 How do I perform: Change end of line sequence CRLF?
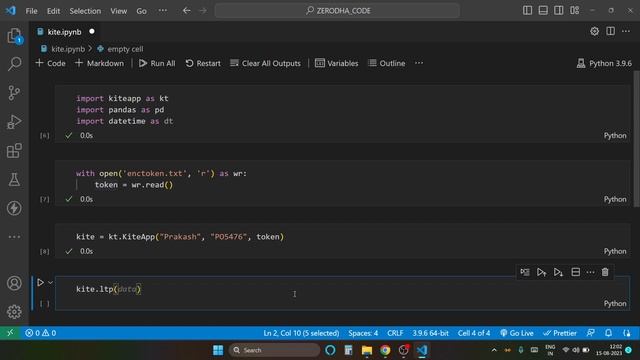click(395, 333)
